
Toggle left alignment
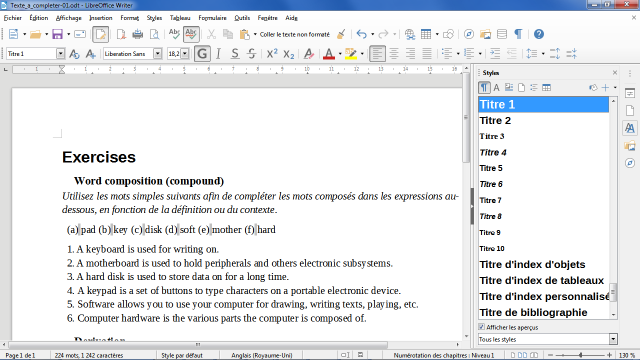[x=377, y=54]
